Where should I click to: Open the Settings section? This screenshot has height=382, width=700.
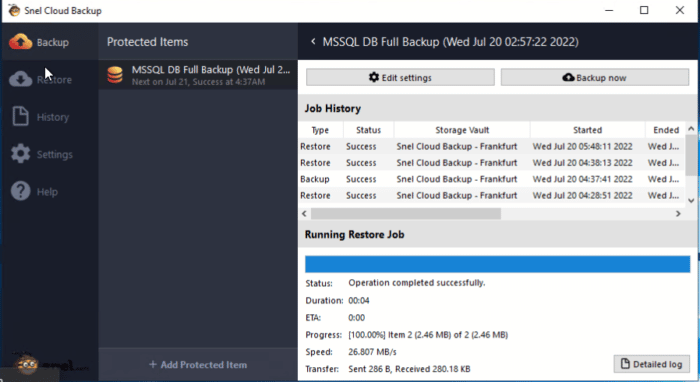49,154
